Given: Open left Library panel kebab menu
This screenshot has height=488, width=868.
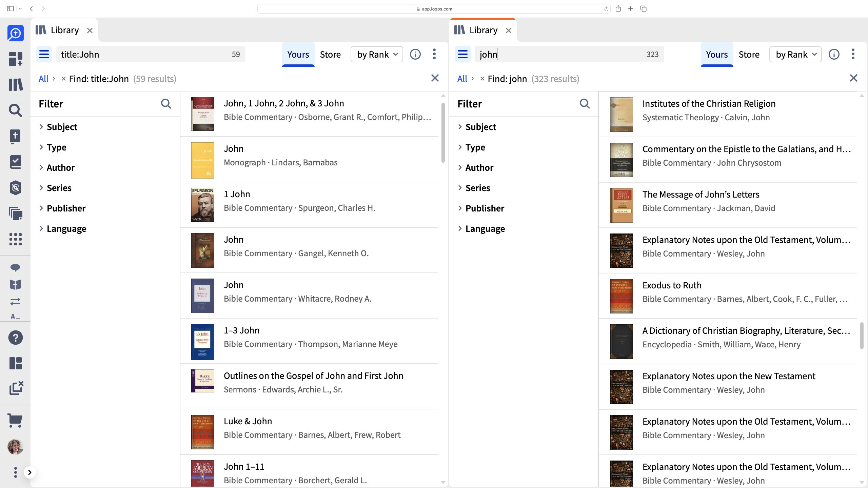Looking at the screenshot, I should click(434, 54).
